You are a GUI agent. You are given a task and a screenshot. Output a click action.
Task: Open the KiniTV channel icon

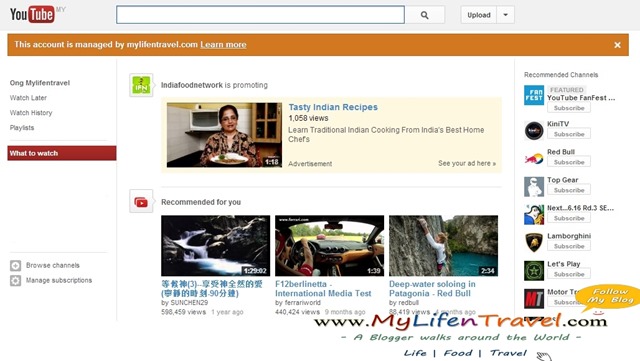[534, 131]
